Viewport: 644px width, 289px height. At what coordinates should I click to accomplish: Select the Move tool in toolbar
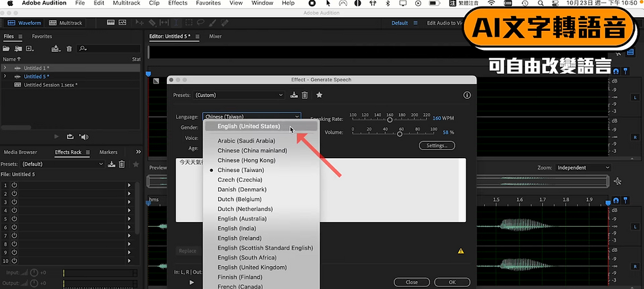tap(140, 22)
